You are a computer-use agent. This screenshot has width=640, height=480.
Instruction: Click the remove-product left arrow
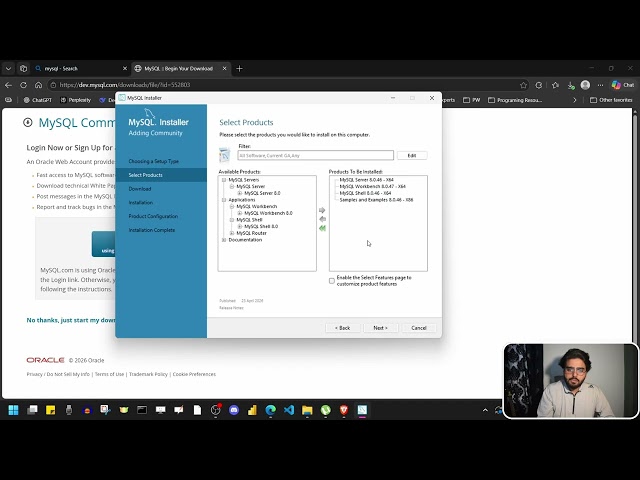tap(322, 219)
